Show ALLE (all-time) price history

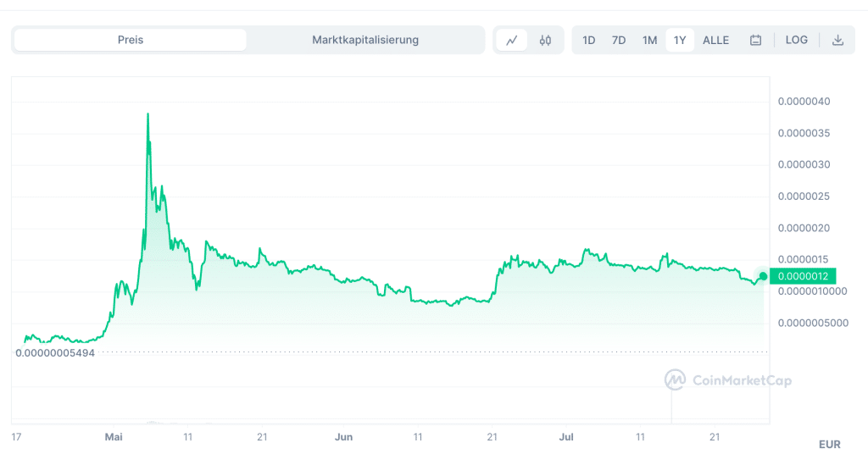click(x=715, y=40)
